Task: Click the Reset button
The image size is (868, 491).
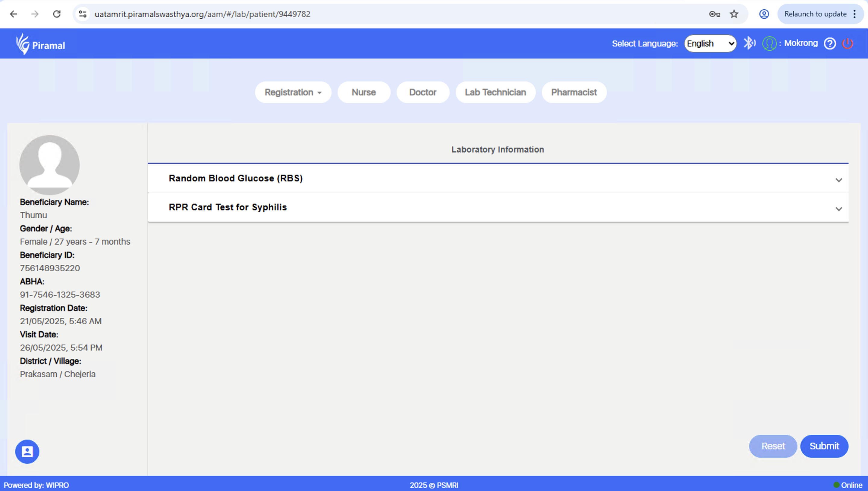Action: (773, 446)
